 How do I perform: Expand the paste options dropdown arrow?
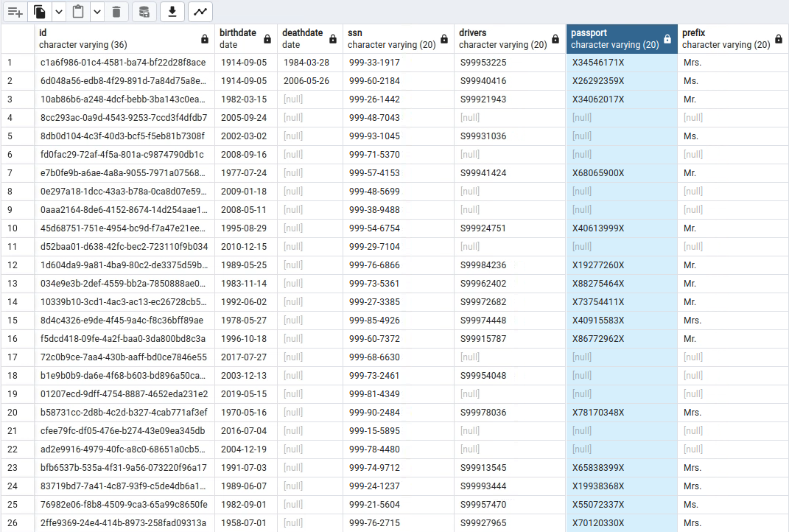pyautogui.click(x=97, y=12)
